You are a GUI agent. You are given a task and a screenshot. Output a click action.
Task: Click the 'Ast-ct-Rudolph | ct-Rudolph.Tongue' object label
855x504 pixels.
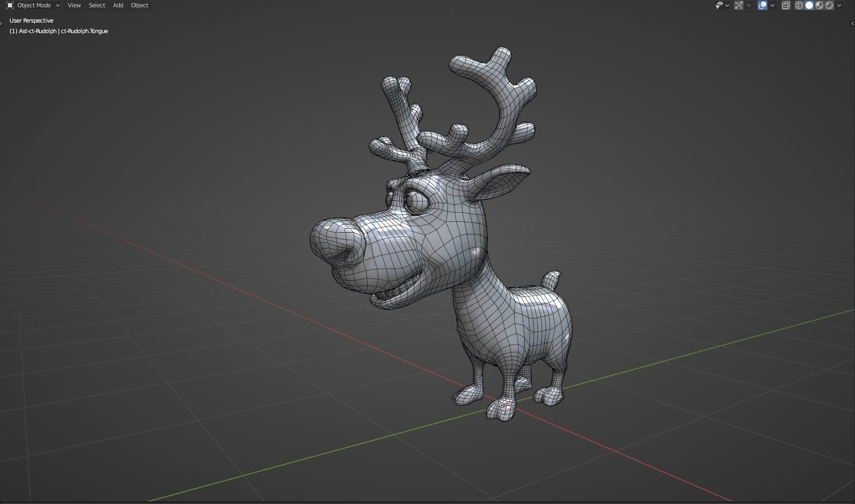pyautogui.click(x=63, y=31)
